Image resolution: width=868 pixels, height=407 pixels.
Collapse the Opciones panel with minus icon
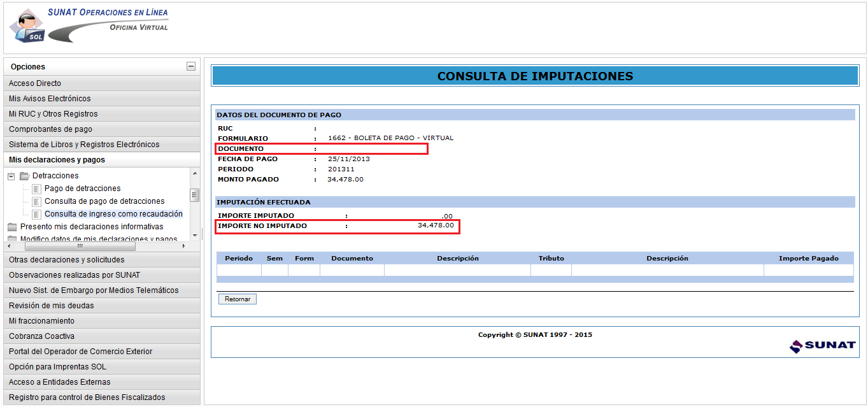click(x=190, y=66)
